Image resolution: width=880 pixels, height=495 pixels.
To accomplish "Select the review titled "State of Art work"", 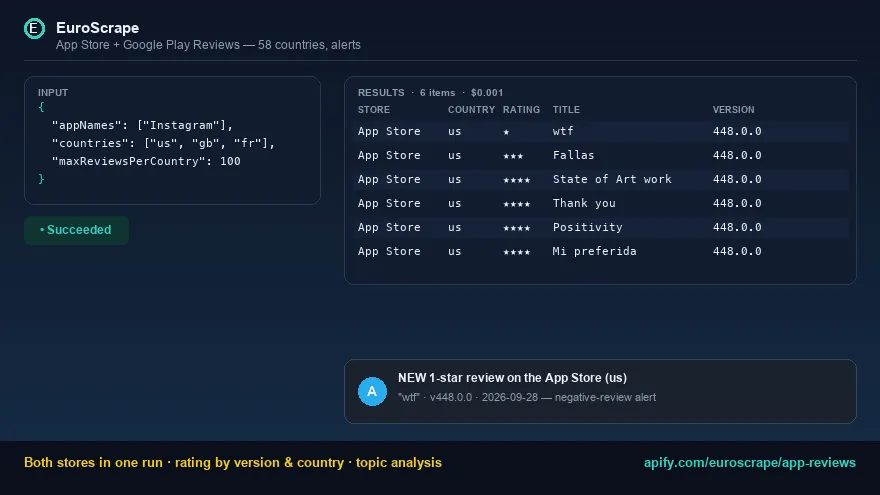I will [x=601, y=179].
